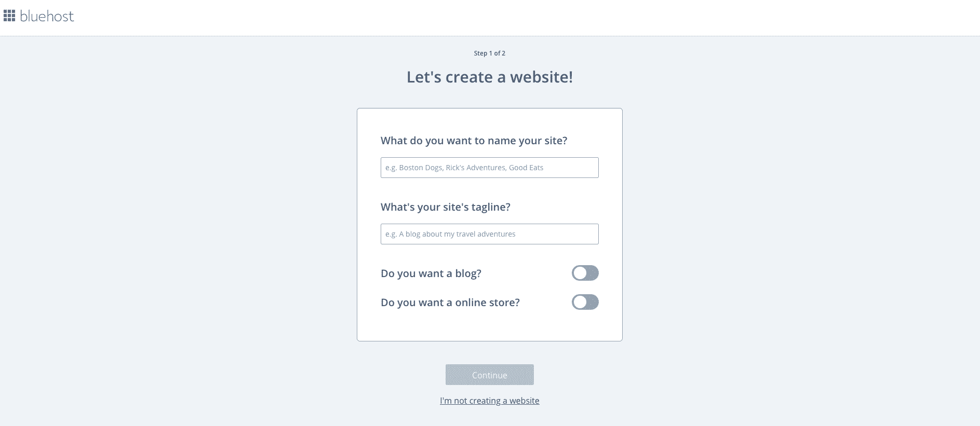Click the 'What's your site's tagline?' label

(445, 207)
